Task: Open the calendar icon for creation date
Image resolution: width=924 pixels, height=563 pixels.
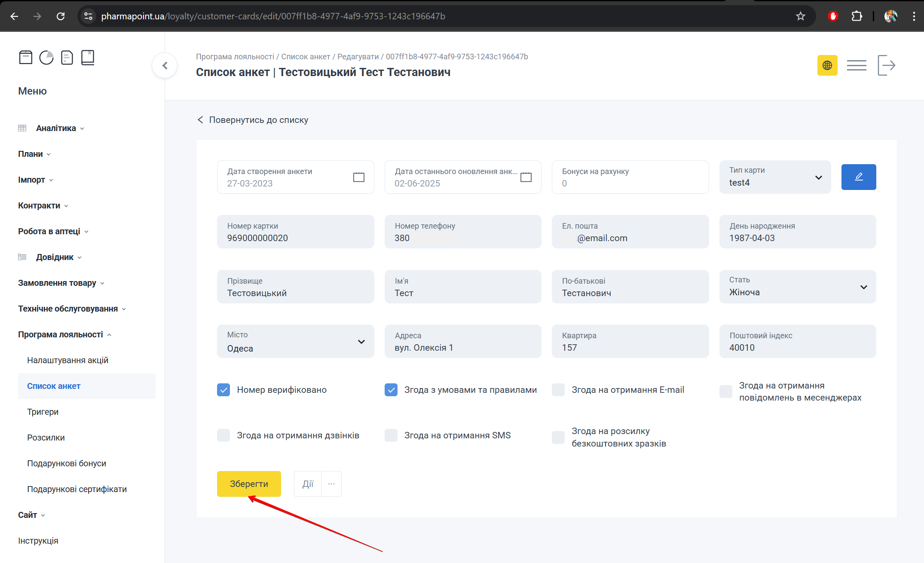Action: [x=358, y=177]
